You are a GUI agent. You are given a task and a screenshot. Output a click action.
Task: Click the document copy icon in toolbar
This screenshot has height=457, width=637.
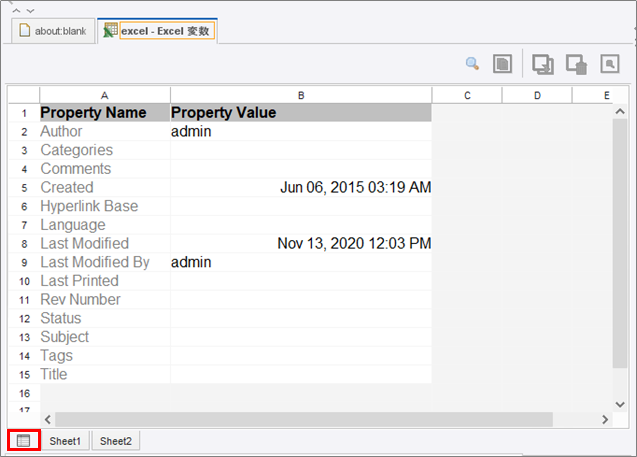coord(503,64)
